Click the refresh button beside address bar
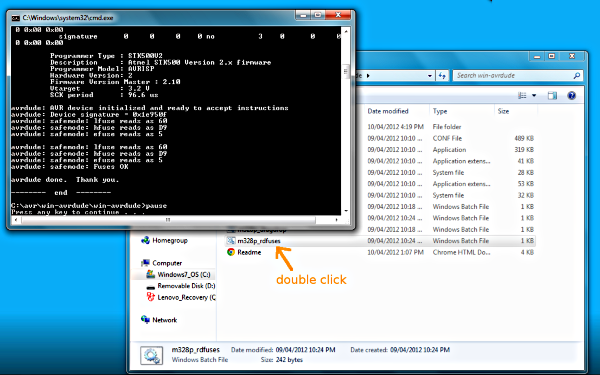Image resolution: width=600 pixels, height=375 pixels. 442,75
